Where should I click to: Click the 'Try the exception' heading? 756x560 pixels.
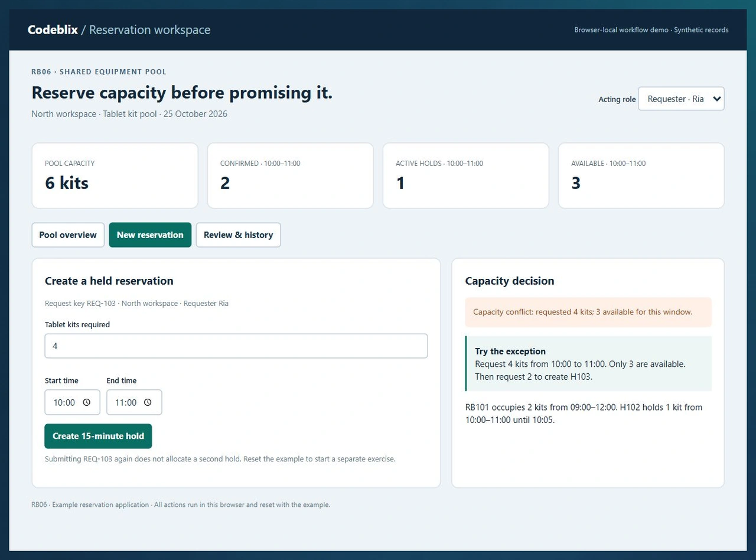(x=510, y=351)
